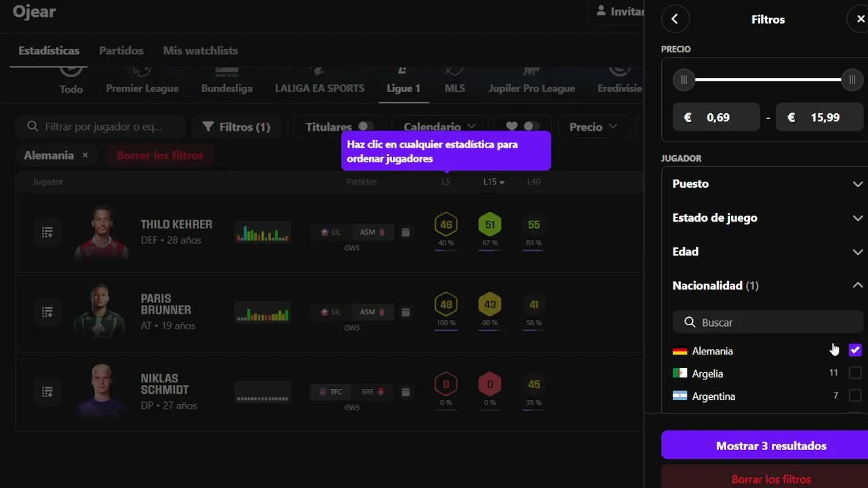Expand the Estado de juego section
This screenshot has height=488, width=868.
coord(768,218)
